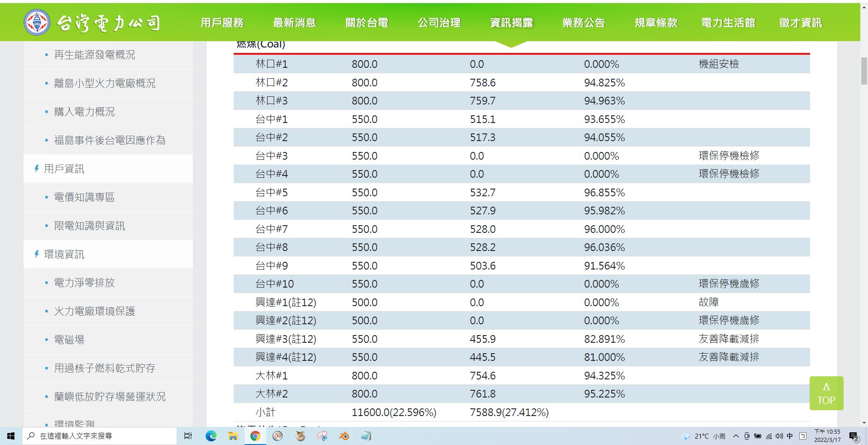Open 蘭嶼低放貯存場營運狀況 sidebar link
Screen dimensions: 868x445
point(109,397)
